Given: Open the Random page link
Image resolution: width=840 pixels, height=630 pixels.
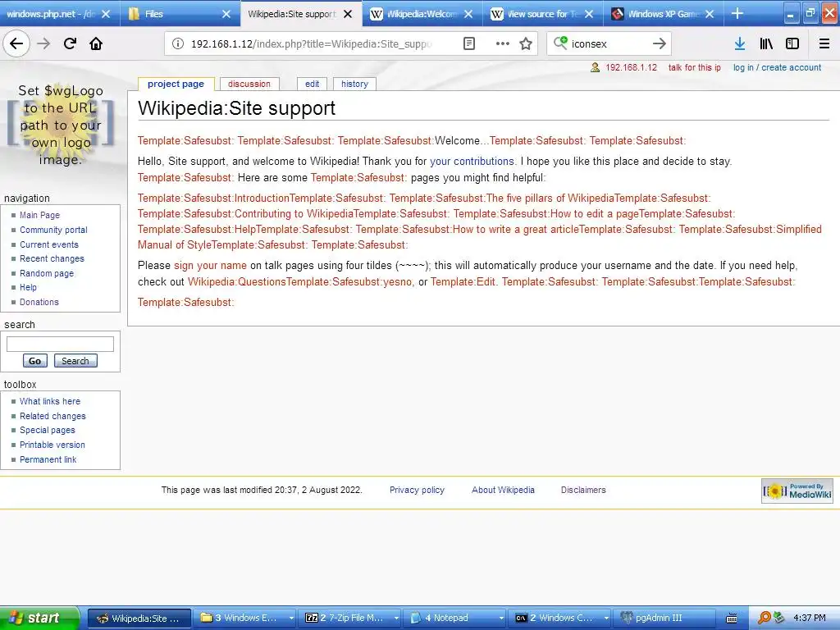Looking at the screenshot, I should [x=47, y=273].
